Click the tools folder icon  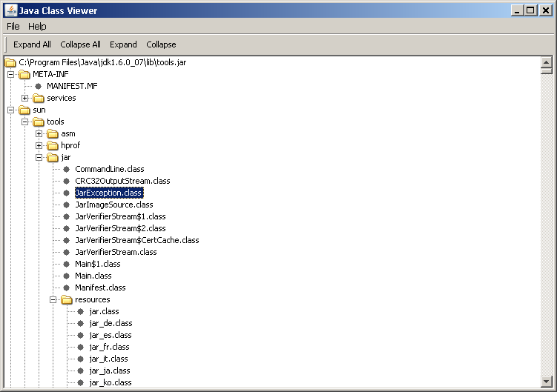pyautogui.click(x=39, y=122)
